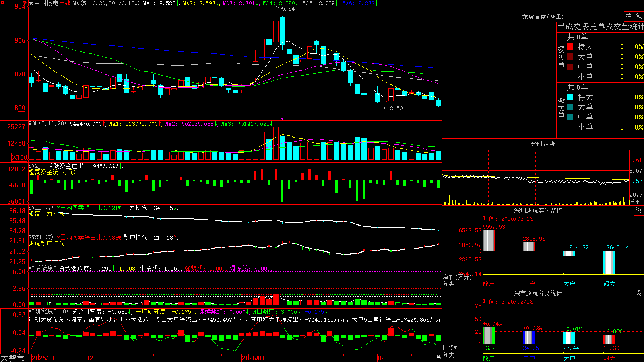Click the SVZJ indicator label
The height and width of the screenshot is (362, 644).
[x=35, y=166]
